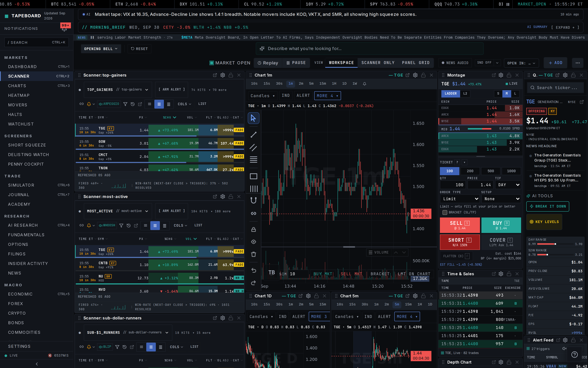Open Heatmap in Markets sidebar

pos(19,95)
